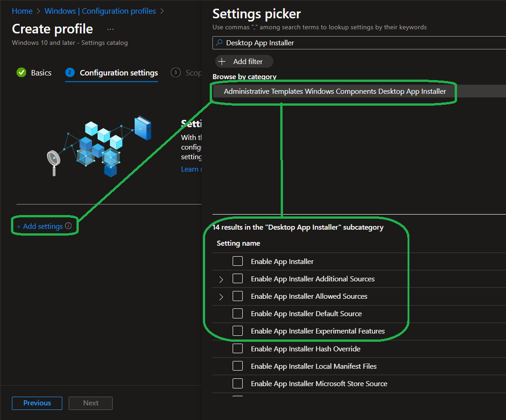The width and height of the screenshot is (506, 420).
Task: Open Home in the breadcrumb
Action: (x=22, y=11)
